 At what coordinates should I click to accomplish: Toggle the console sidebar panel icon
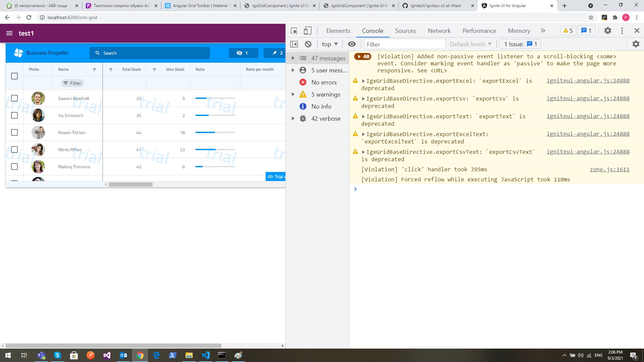tap(294, 44)
